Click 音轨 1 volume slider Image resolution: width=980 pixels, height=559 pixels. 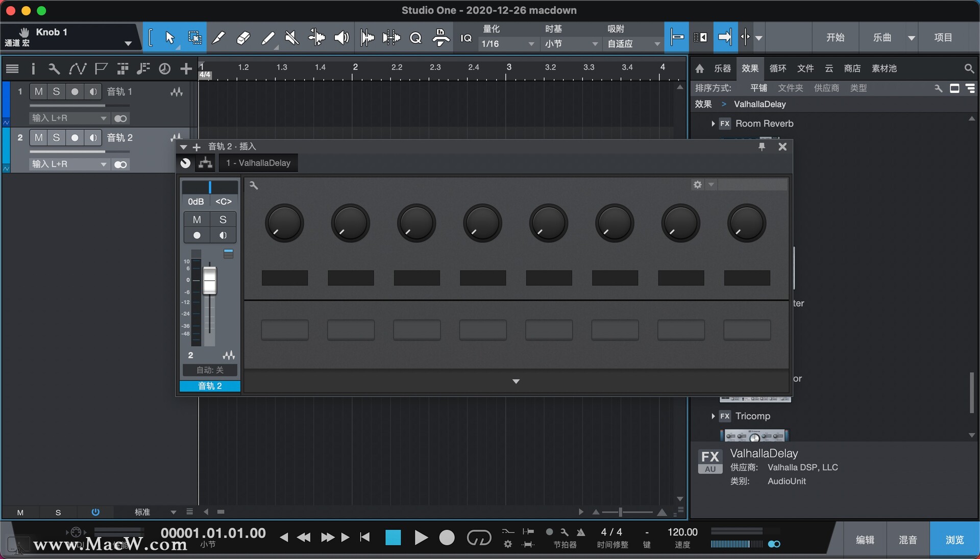pos(79,106)
